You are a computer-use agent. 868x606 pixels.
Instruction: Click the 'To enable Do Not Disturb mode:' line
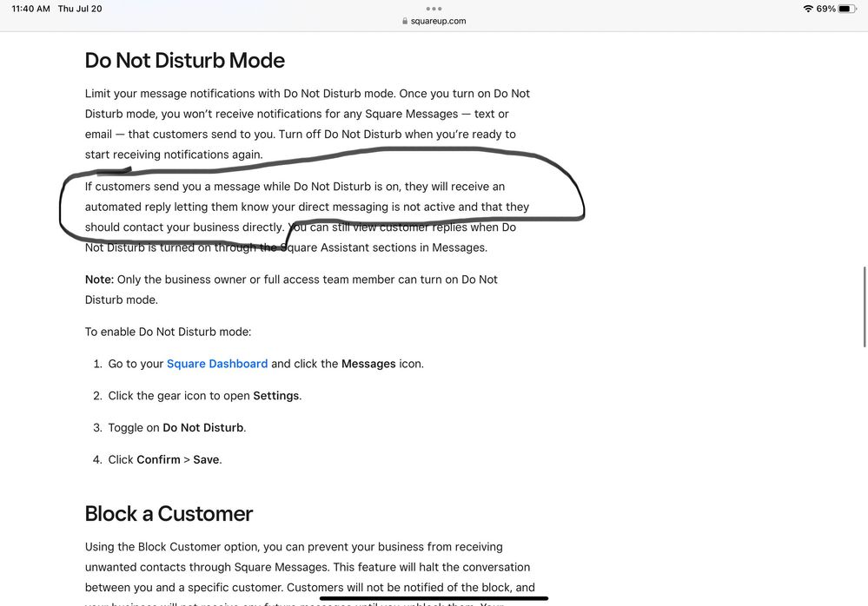(168, 332)
